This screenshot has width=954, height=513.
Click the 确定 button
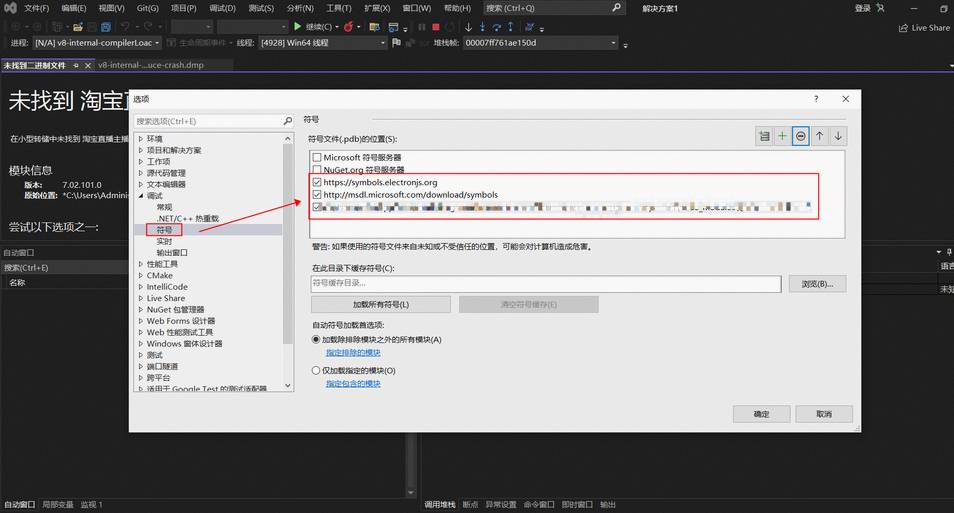pyautogui.click(x=762, y=414)
